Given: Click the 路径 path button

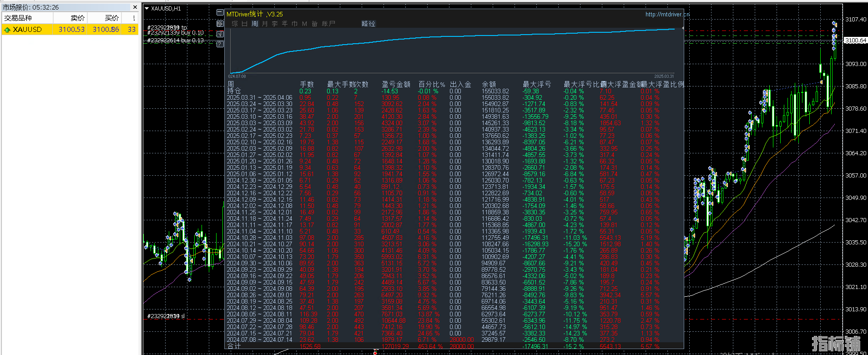Looking at the screenshot, I should pyautogui.click(x=368, y=24).
